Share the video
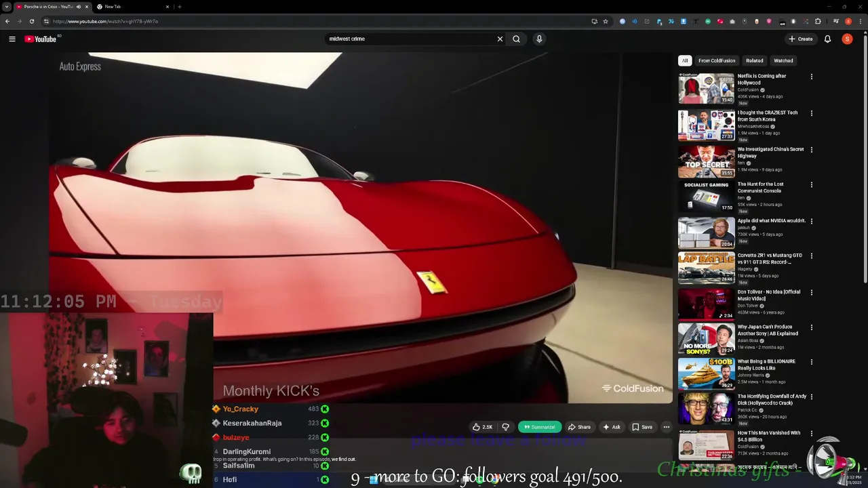Viewport: 868px width, 488px height. point(579,427)
